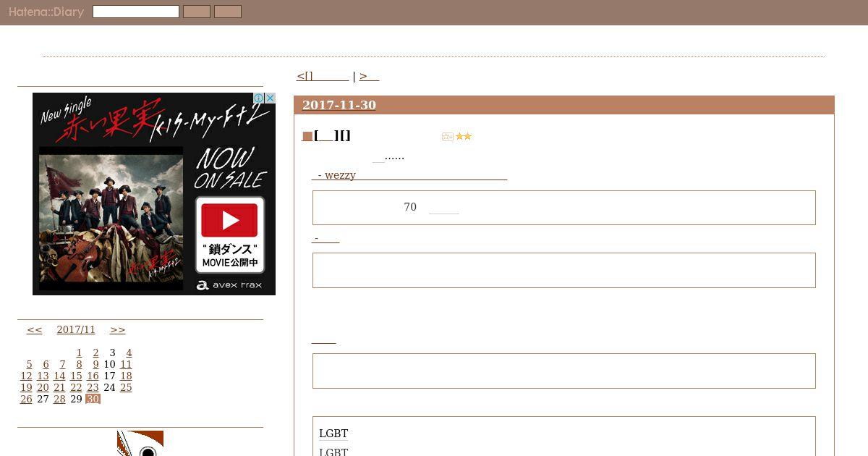Open the bracketed entry title category link

[x=325, y=136]
